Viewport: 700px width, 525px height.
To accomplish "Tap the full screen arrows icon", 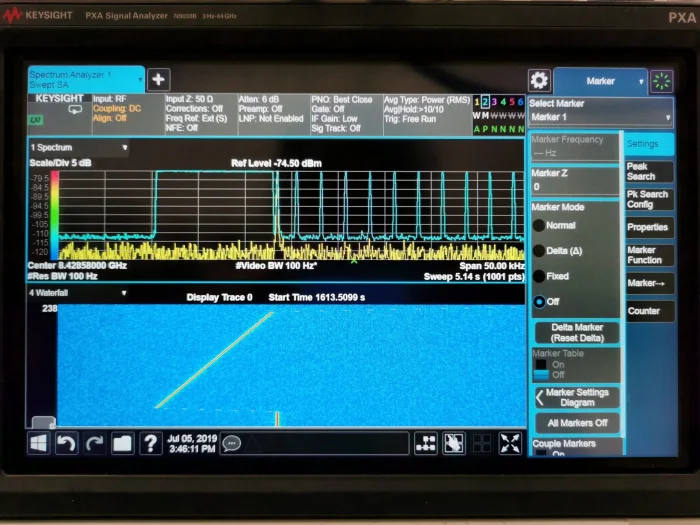I will click(x=510, y=443).
